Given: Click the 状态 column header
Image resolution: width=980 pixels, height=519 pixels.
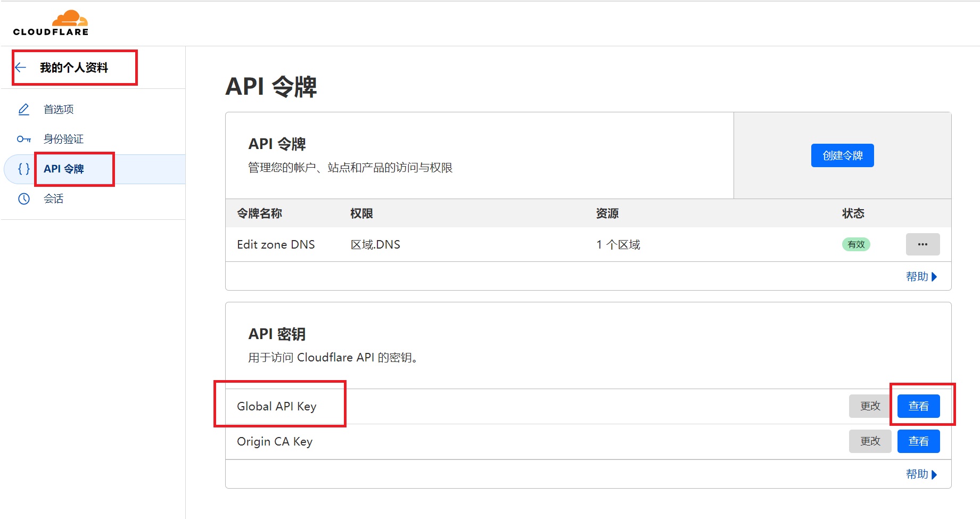Looking at the screenshot, I should (x=853, y=213).
